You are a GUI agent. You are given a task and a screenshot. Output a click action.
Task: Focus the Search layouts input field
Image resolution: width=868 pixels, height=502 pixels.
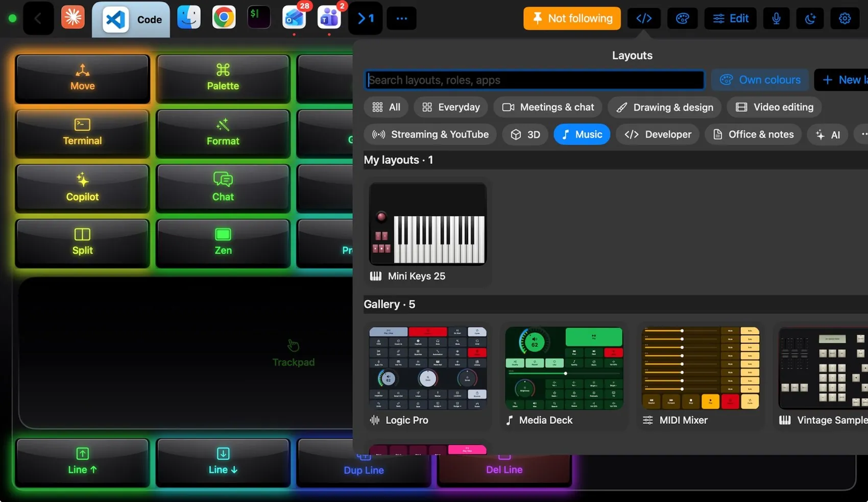(x=535, y=80)
